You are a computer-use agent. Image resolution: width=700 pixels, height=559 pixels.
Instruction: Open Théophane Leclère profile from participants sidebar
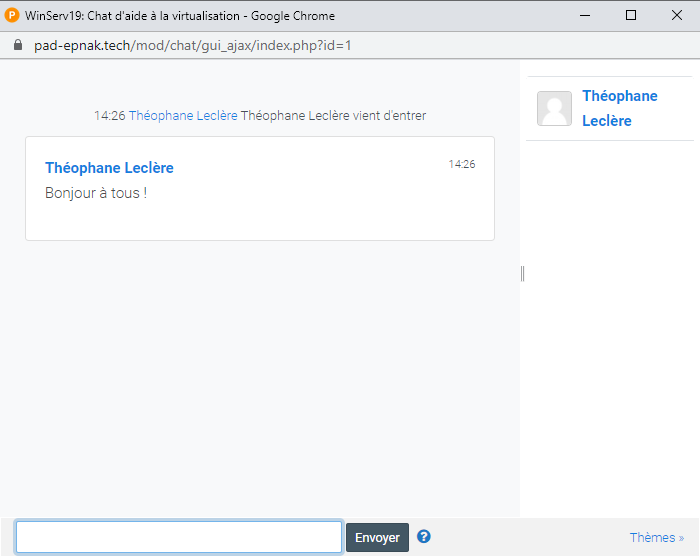click(619, 108)
